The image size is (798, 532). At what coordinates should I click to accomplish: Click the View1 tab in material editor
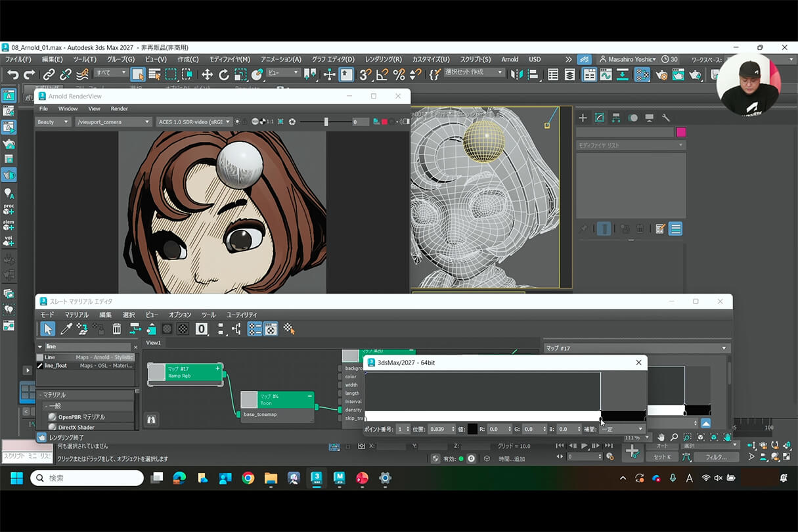click(153, 343)
